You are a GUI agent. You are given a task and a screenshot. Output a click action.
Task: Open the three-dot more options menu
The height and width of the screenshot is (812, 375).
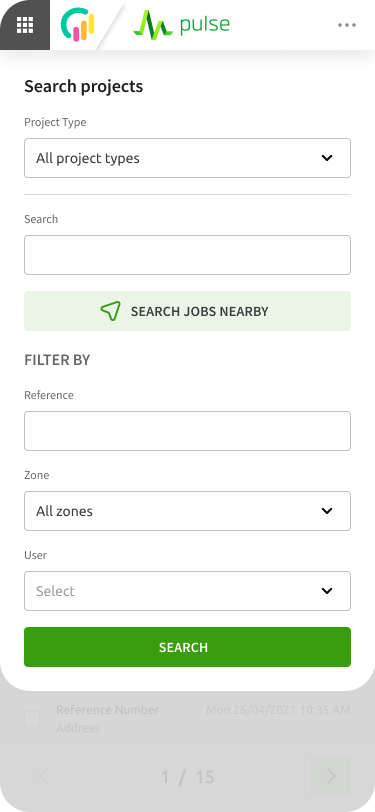tap(347, 25)
